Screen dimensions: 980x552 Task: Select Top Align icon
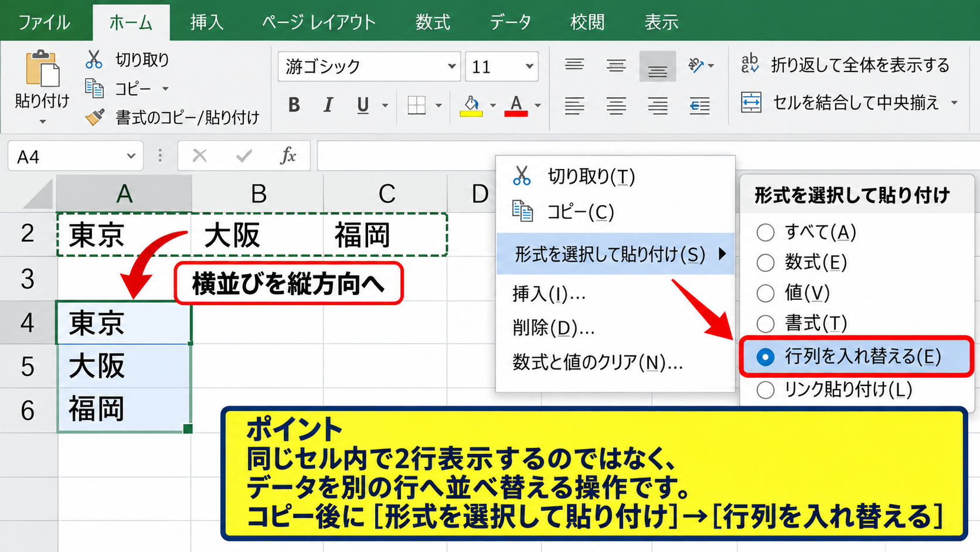574,65
